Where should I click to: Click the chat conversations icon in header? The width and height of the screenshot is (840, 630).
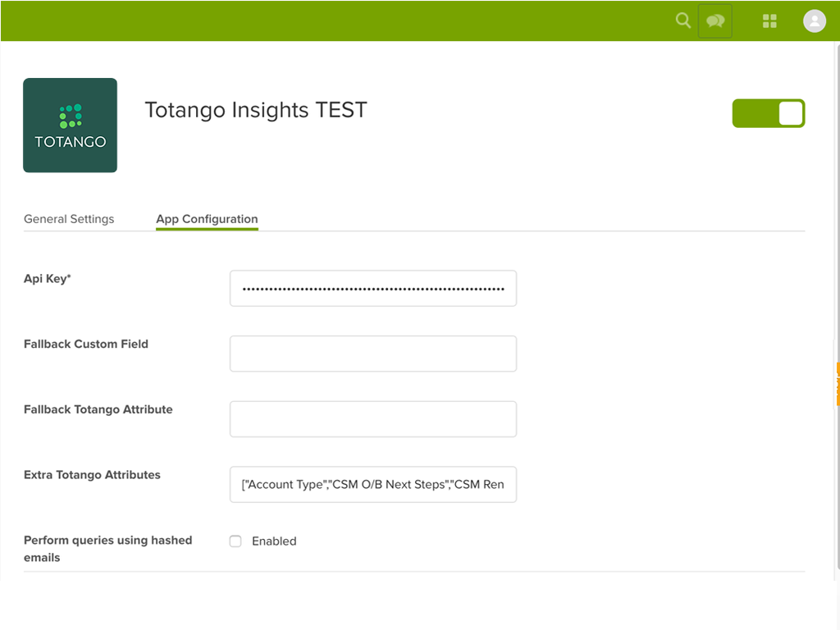point(714,21)
